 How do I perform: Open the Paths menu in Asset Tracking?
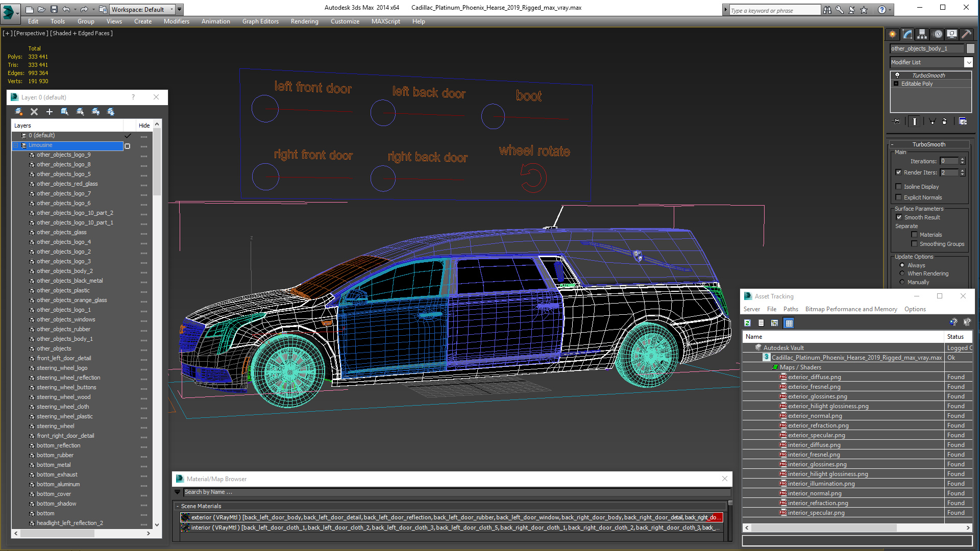point(791,309)
